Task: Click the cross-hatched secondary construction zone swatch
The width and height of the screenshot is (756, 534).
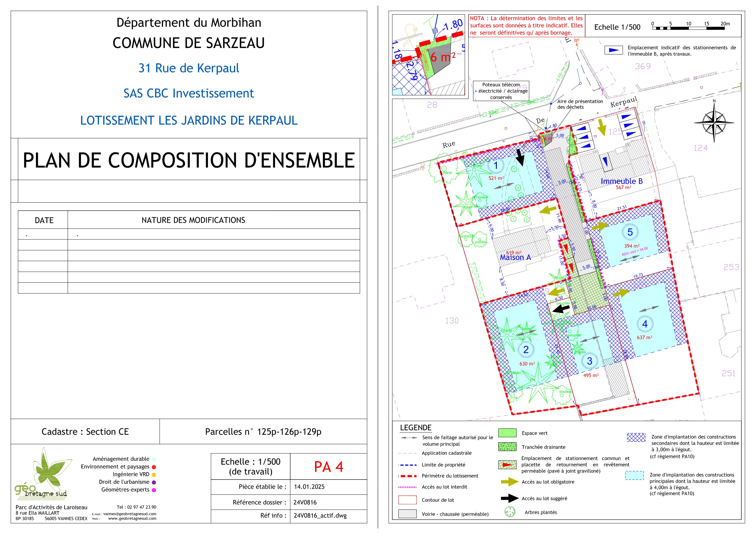Action: click(636, 437)
